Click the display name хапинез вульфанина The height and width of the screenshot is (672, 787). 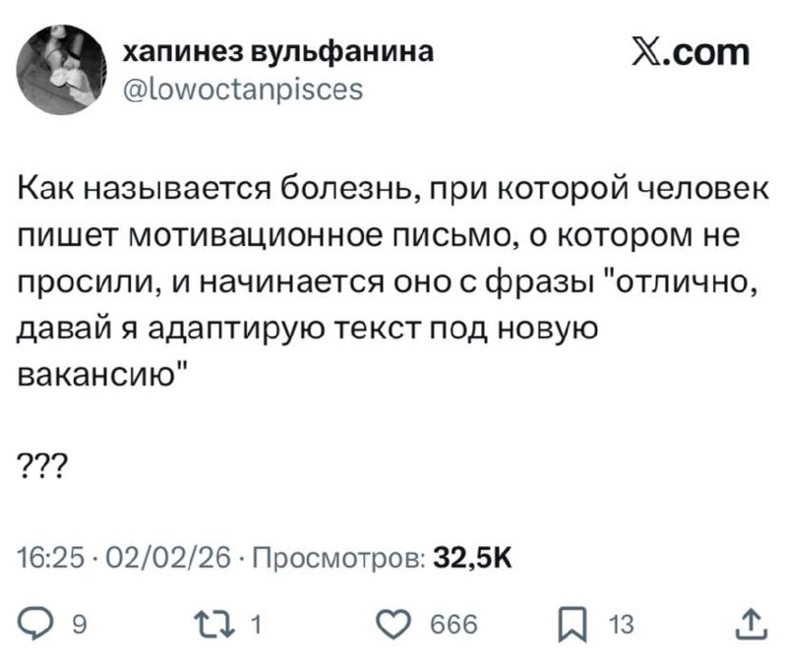click(x=277, y=54)
